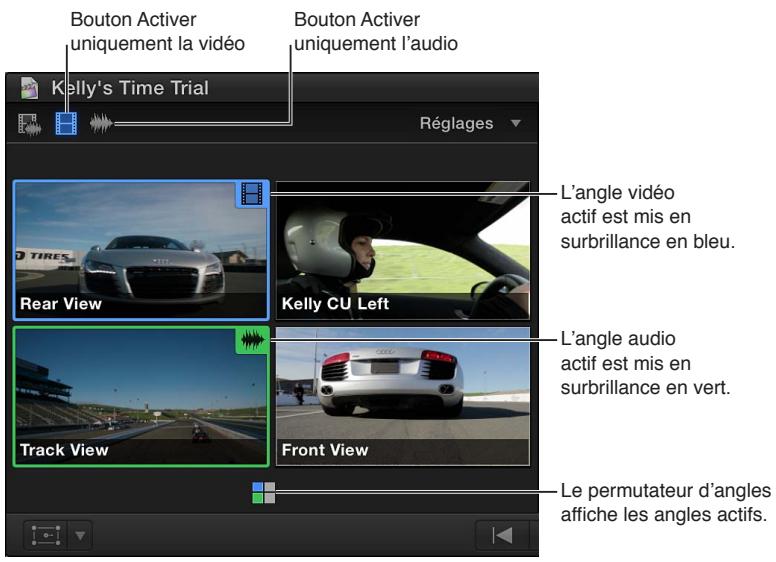Click the green waveform badge on Track View
Image resolution: width=776 pixels, height=562 pixels.
(x=252, y=340)
